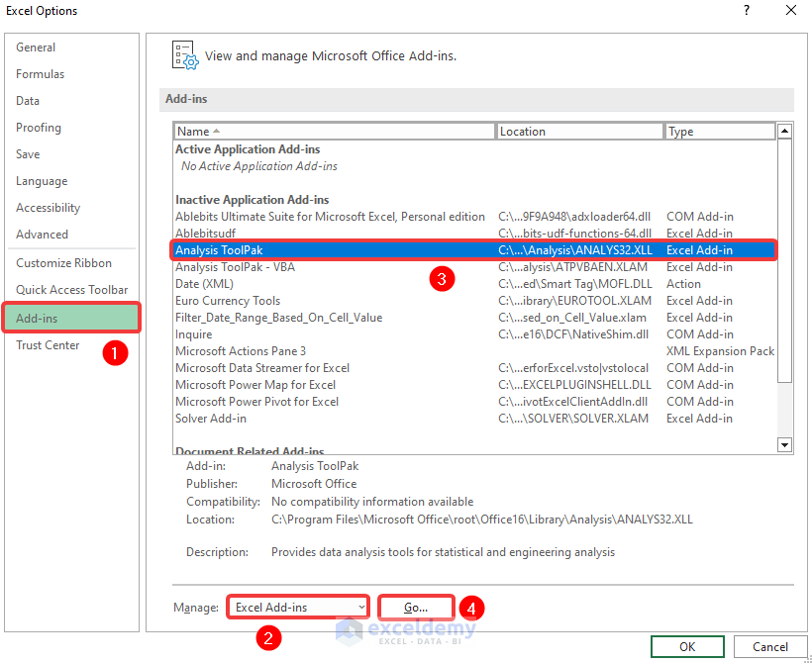Viewport: 812px width, 663px height.
Task: Select the Solver Add-in row
Action: click(x=475, y=419)
